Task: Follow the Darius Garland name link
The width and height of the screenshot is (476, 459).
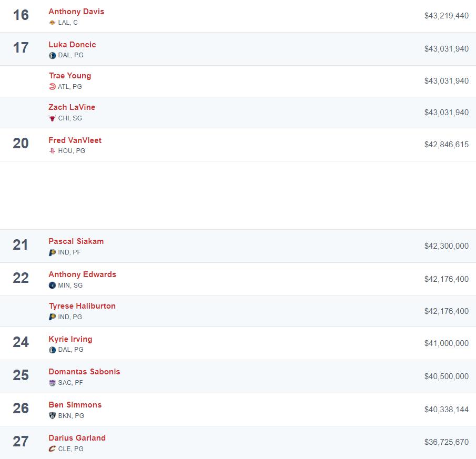Action: 77,438
